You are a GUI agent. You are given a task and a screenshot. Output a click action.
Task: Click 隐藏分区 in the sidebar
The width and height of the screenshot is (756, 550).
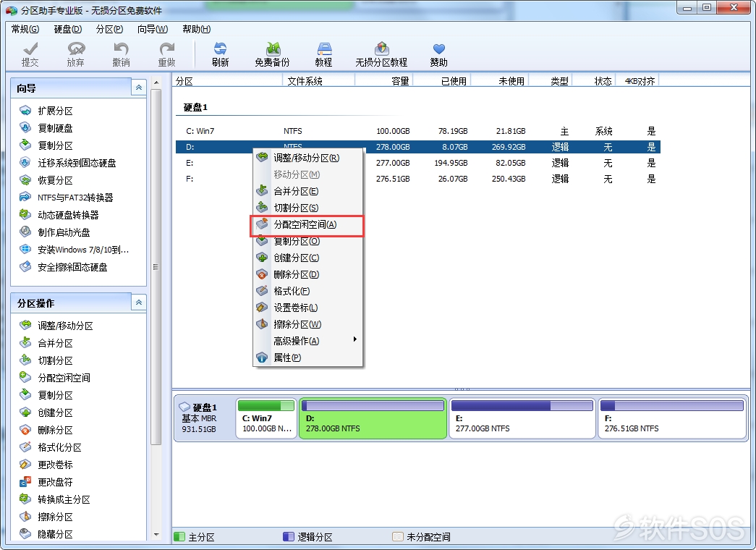click(x=46, y=535)
